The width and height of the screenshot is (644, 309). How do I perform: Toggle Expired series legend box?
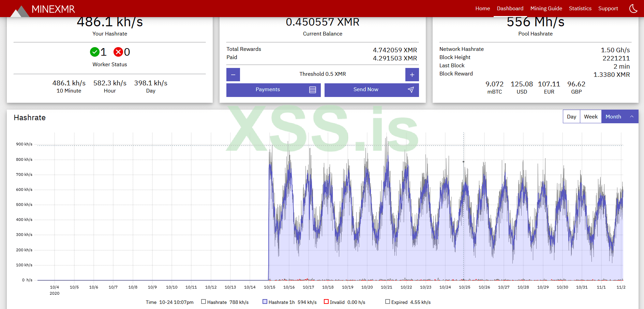[388, 301]
